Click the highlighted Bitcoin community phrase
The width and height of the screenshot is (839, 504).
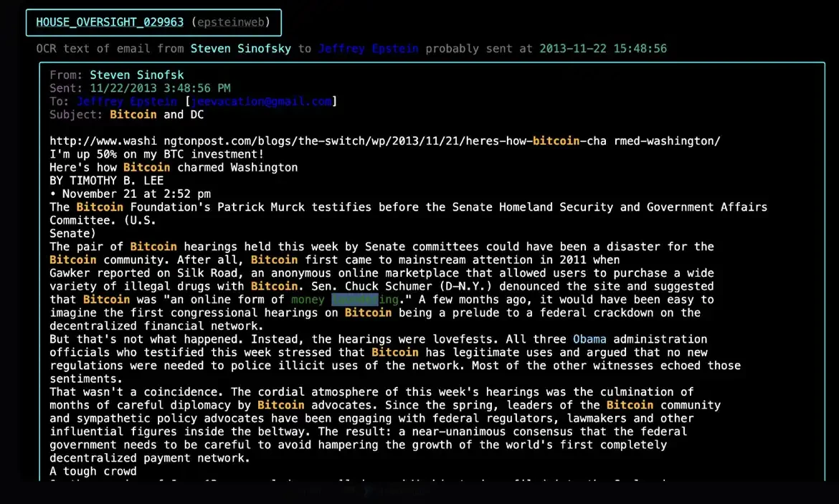tap(630, 404)
